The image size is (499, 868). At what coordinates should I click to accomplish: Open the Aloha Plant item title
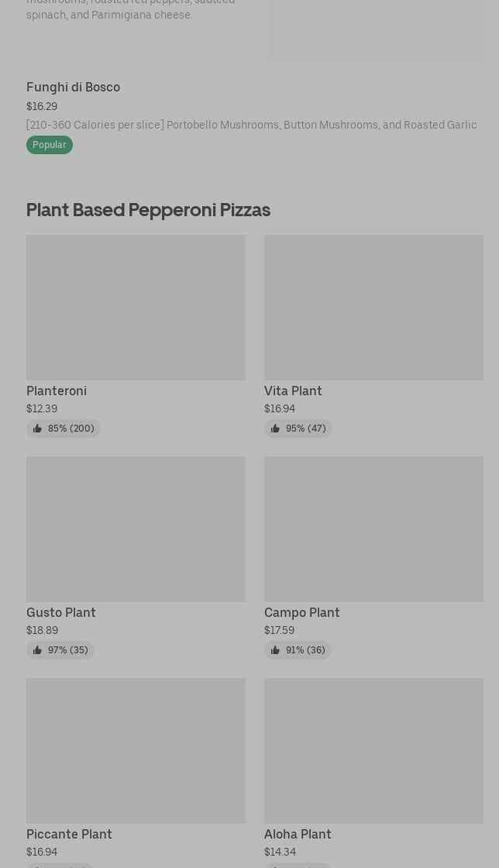(x=298, y=835)
